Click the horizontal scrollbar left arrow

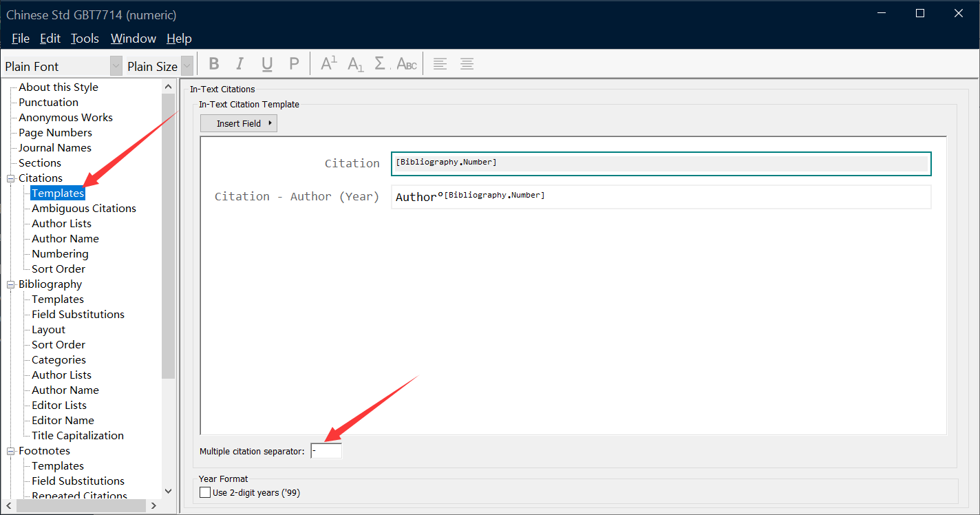coord(8,506)
